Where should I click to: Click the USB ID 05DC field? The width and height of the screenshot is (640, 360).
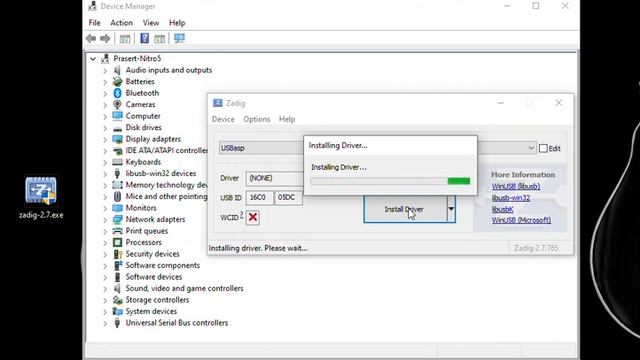[288, 198]
